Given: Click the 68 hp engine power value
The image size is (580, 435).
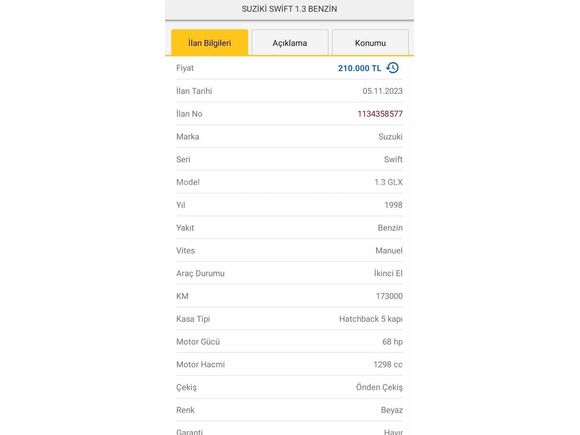Looking at the screenshot, I should coord(392,342).
